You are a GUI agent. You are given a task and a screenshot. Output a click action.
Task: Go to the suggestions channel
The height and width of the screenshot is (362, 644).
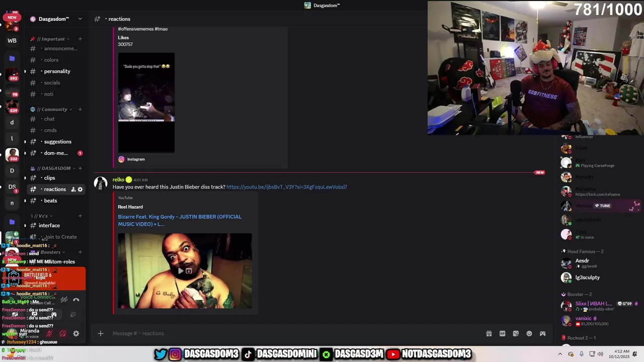pyautogui.click(x=56, y=142)
